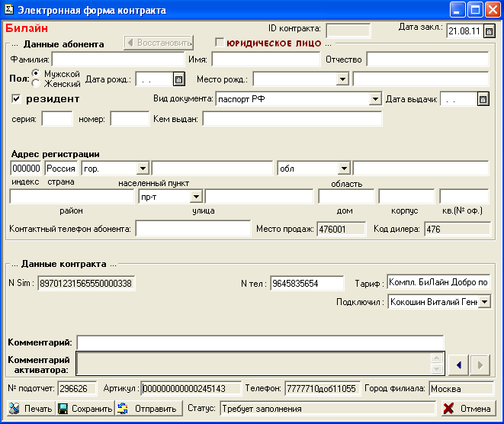
Task: Open calendar for birth date field
Action: point(179,79)
